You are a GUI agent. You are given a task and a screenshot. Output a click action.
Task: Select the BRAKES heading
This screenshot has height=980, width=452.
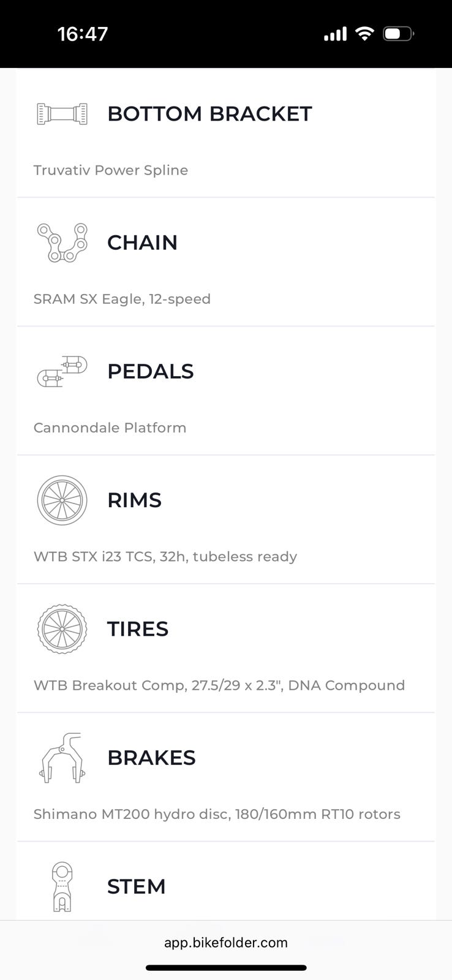point(151,758)
